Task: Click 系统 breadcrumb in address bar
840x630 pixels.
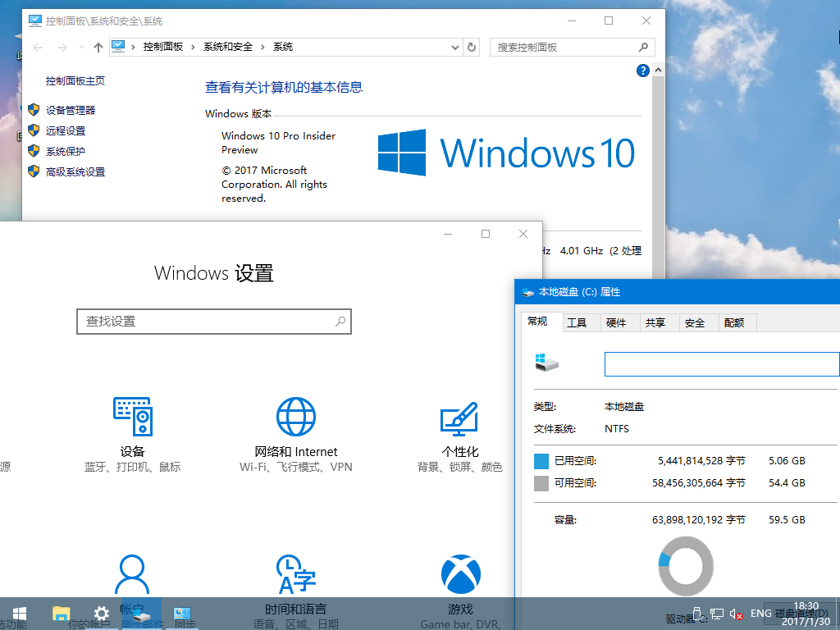Action: coord(283,47)
